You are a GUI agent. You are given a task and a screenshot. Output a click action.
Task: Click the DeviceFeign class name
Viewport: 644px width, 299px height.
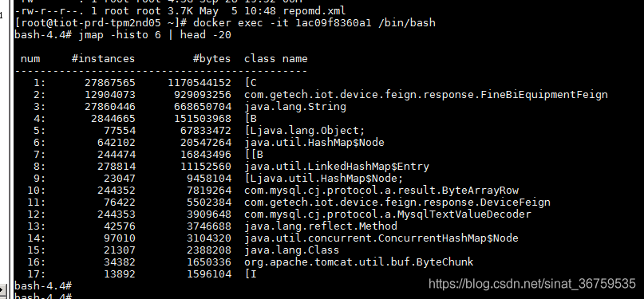click(x=397, y=203)
